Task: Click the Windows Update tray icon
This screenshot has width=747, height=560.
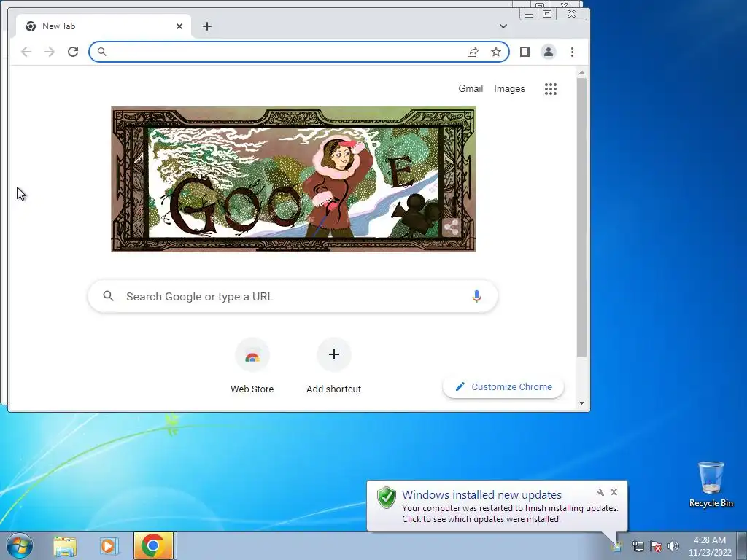Action: (x=617, y=546)
